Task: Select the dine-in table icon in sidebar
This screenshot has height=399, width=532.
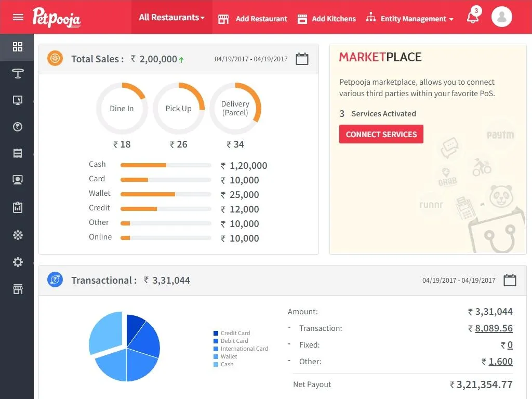Action: click(18, 74)
